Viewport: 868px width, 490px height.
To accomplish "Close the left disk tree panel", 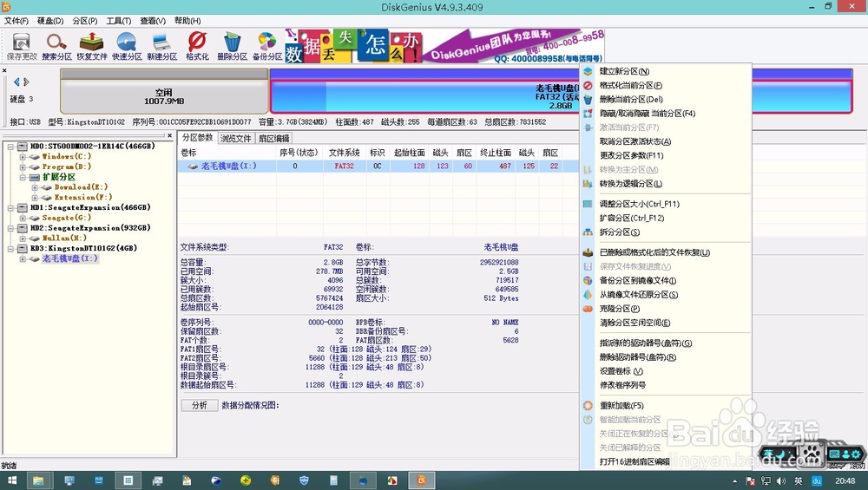I will (x=170, y=135).
